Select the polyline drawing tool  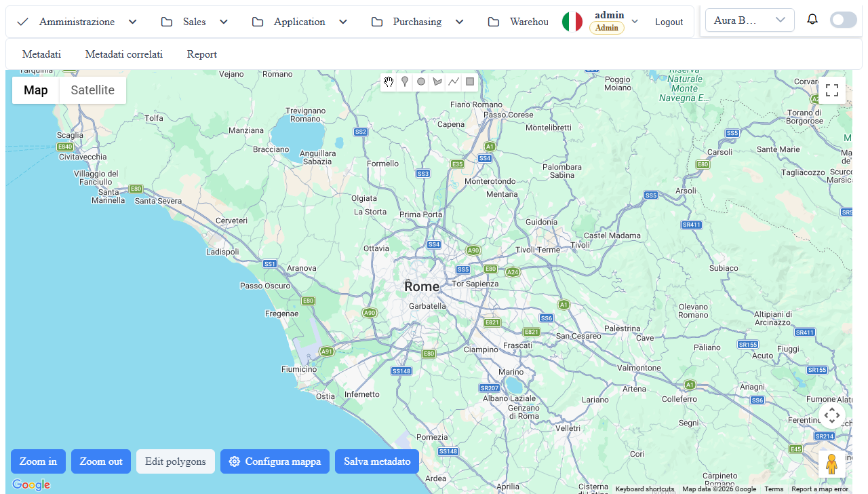coord(454,82)
